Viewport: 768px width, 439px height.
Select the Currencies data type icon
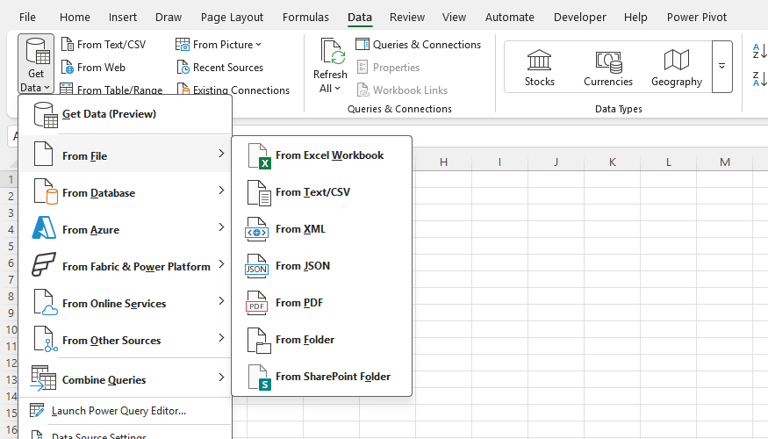[608, 60]
